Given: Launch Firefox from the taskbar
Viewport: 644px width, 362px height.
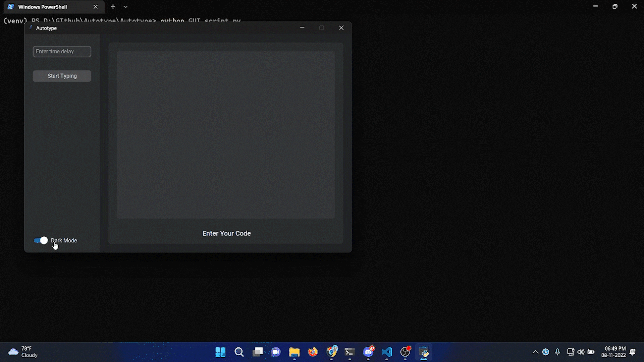Looking at the screenshot, I should [x=313, y=352].
